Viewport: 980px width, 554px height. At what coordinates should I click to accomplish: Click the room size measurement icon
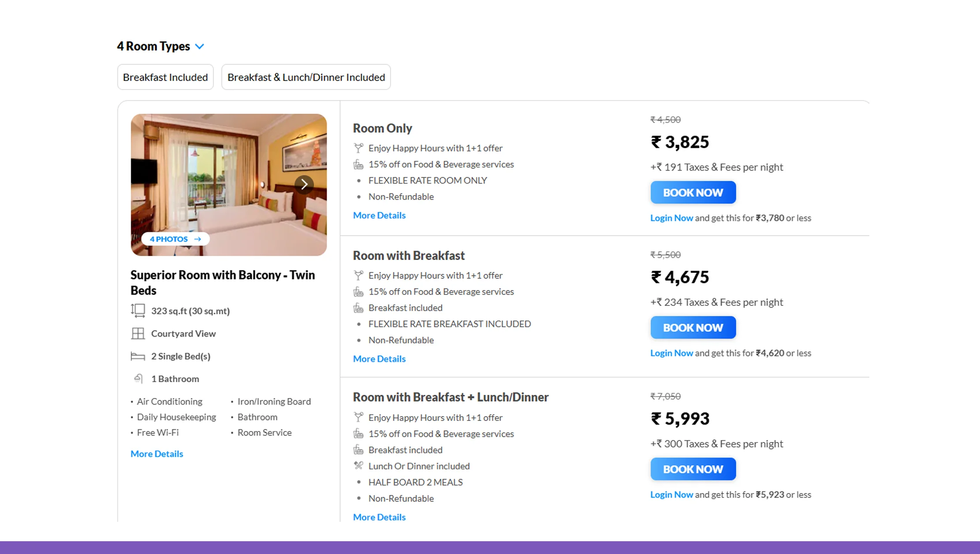click(x=138, y=310)
